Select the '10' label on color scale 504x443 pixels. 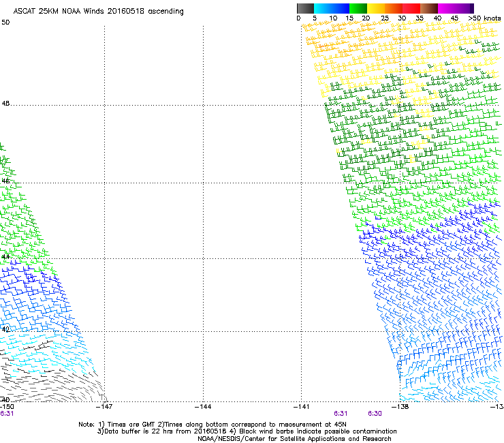coord(333,18)
